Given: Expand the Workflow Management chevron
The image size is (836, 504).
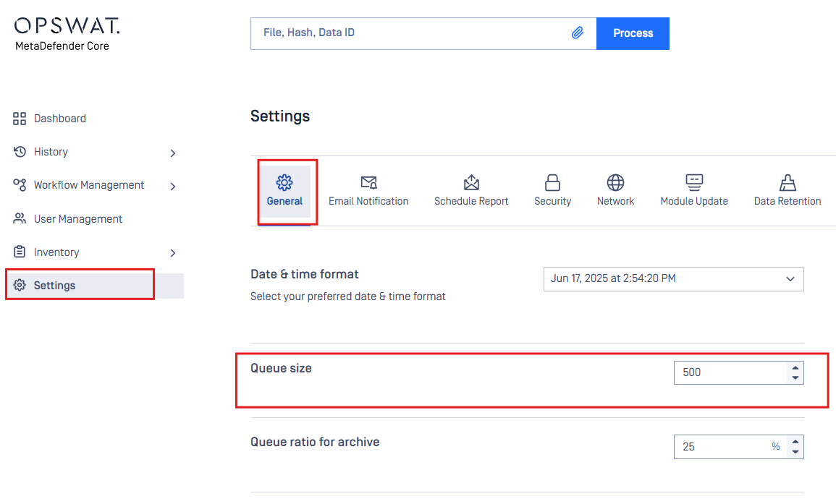Looking at the screenshot, I should [173, 187].
